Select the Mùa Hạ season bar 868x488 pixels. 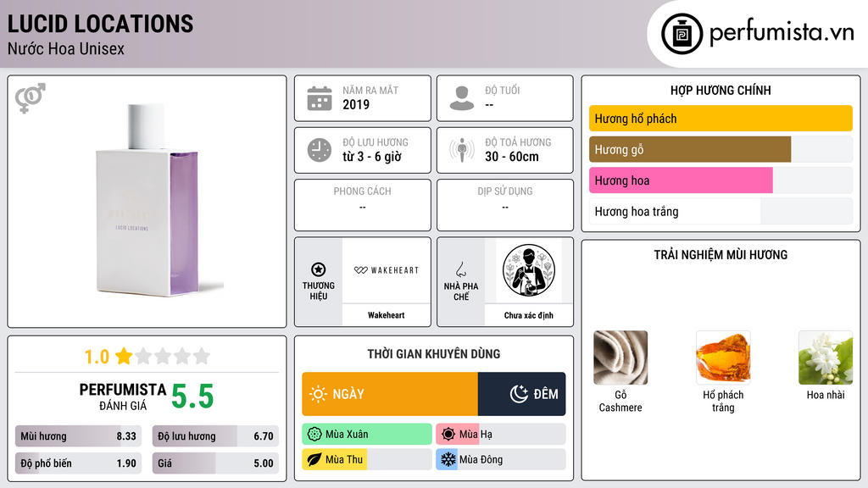[x=501, y=435]
